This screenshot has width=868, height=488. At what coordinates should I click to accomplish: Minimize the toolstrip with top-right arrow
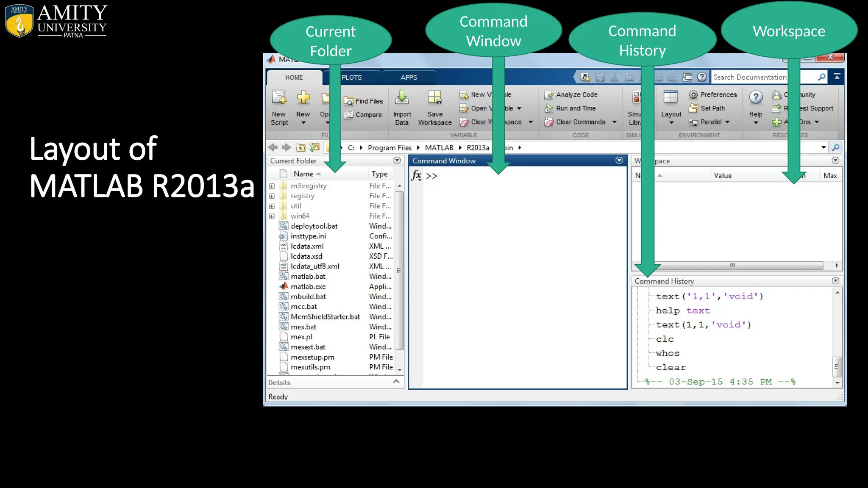click(x=837, y=77)
